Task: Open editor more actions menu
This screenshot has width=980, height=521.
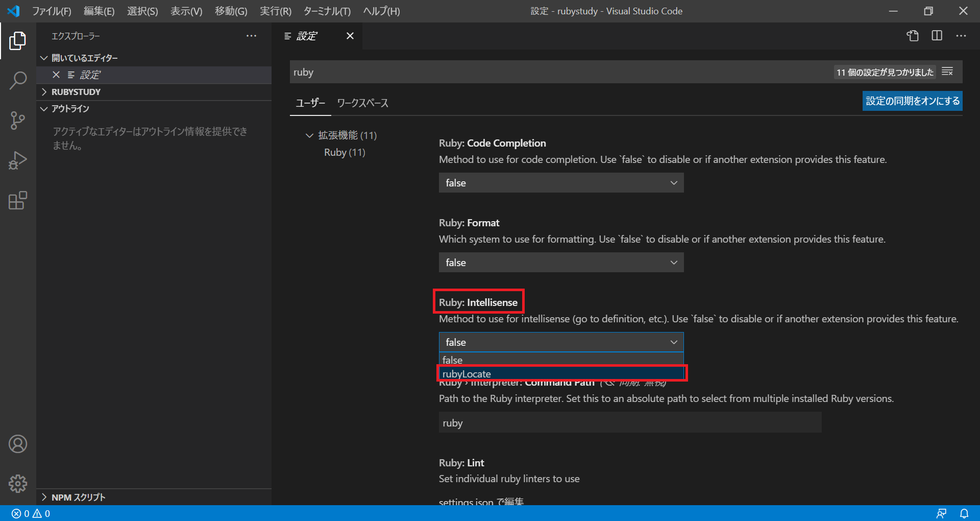Action: click(961, 36)
